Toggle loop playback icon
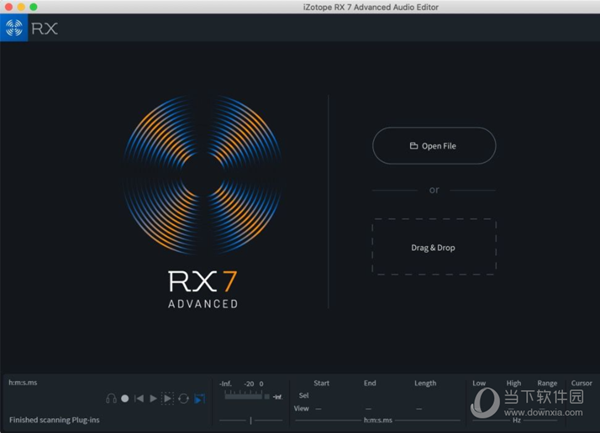 tap(184, 399)
